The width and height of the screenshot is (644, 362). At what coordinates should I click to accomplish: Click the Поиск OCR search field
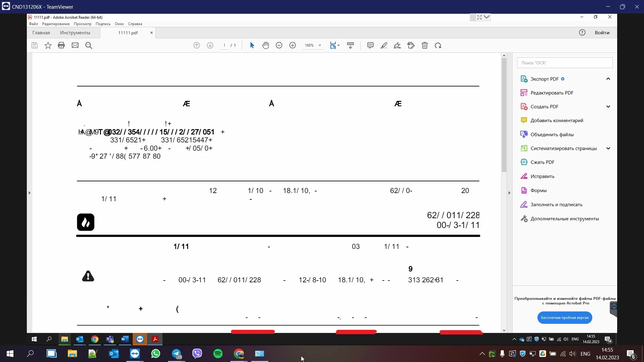coord(565,63)
